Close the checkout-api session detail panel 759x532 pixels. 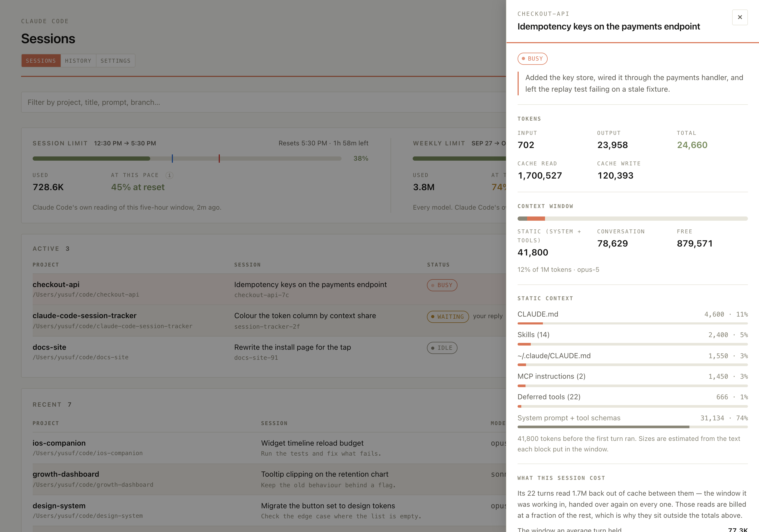pos(740,17)
